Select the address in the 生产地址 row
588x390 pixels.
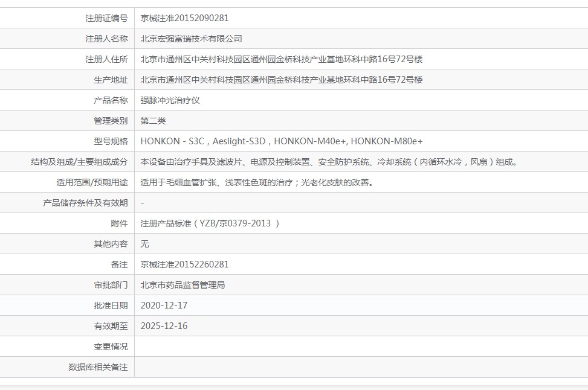(282, 80)
